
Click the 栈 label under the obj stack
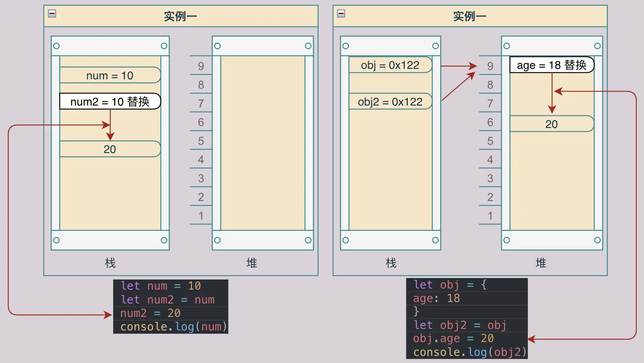click(391, 263)
